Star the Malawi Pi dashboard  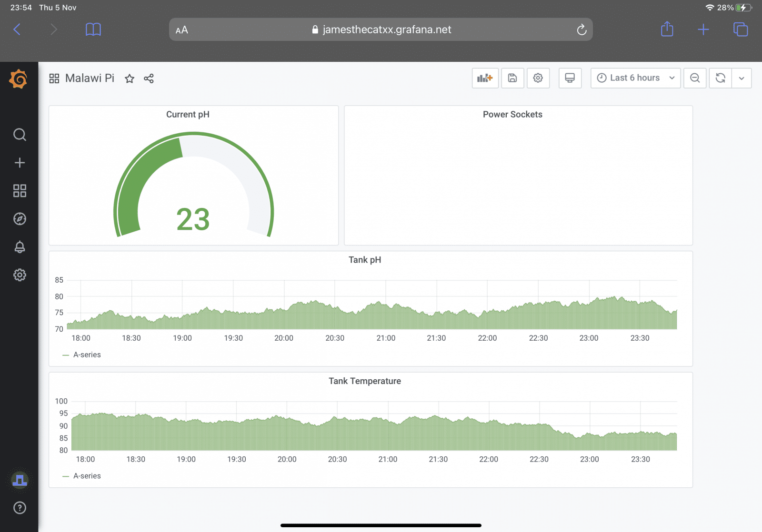(x=130, y=79)
